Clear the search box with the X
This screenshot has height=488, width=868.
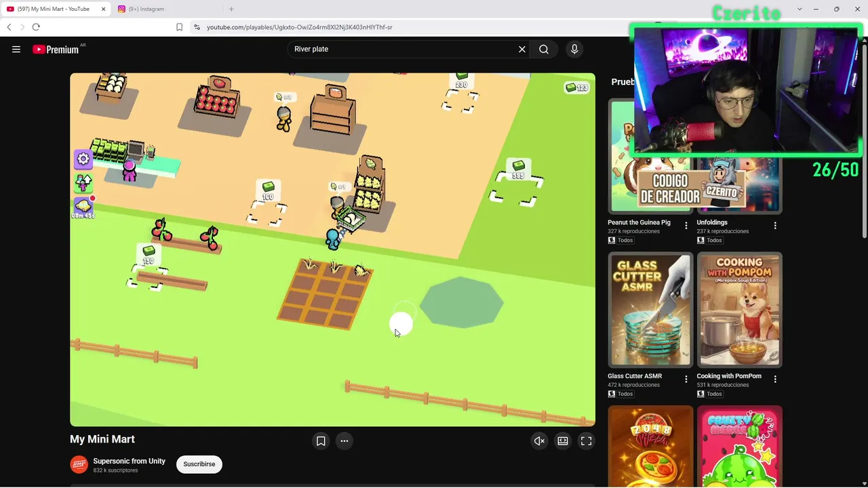pos(522,49)
